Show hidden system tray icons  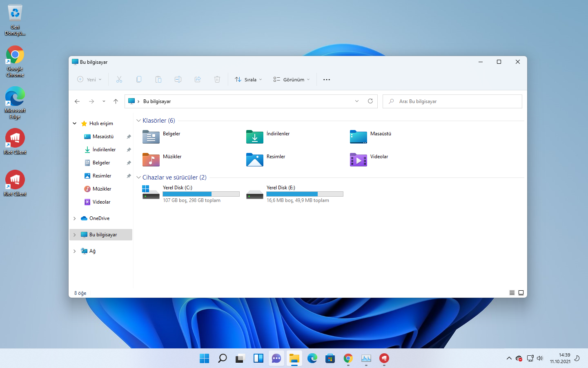(x=509, y=358)
